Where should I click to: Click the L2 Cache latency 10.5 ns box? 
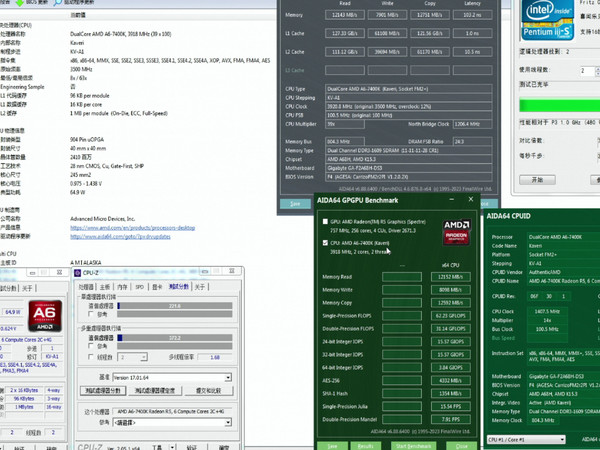[x=473, y=52]
